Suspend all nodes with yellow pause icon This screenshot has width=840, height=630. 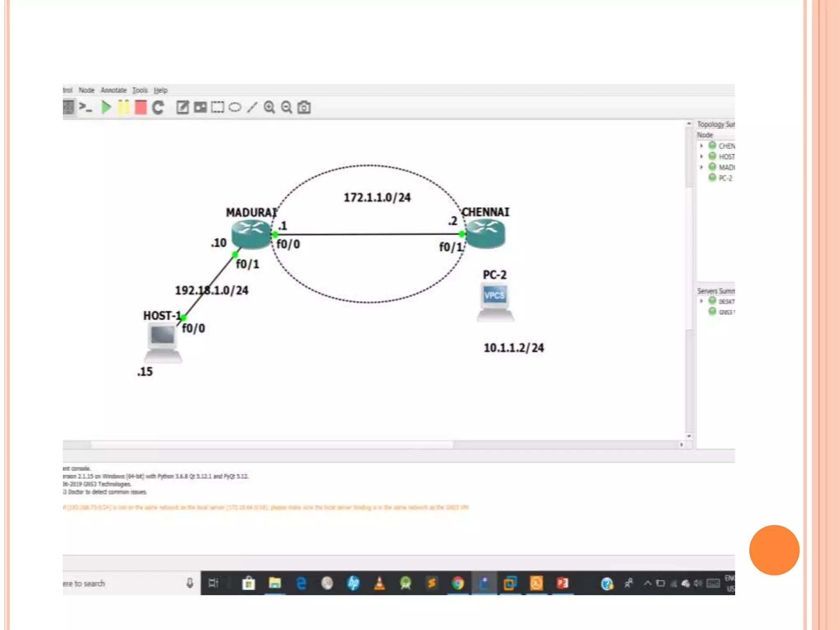123,107
